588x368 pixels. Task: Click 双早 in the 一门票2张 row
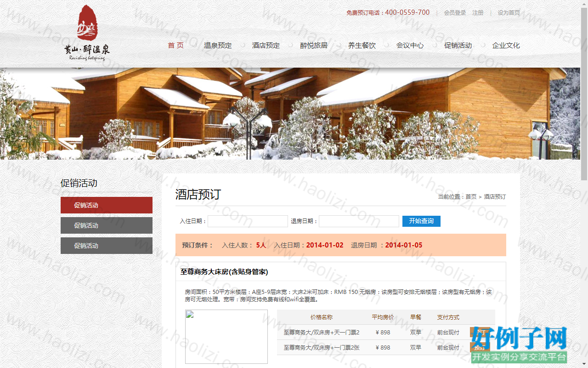point(416,348)
